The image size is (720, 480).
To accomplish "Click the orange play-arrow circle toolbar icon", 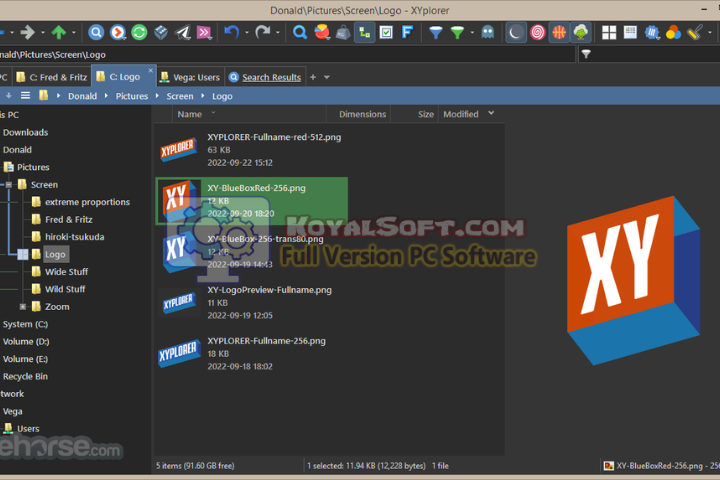I will tap(118, 32).
